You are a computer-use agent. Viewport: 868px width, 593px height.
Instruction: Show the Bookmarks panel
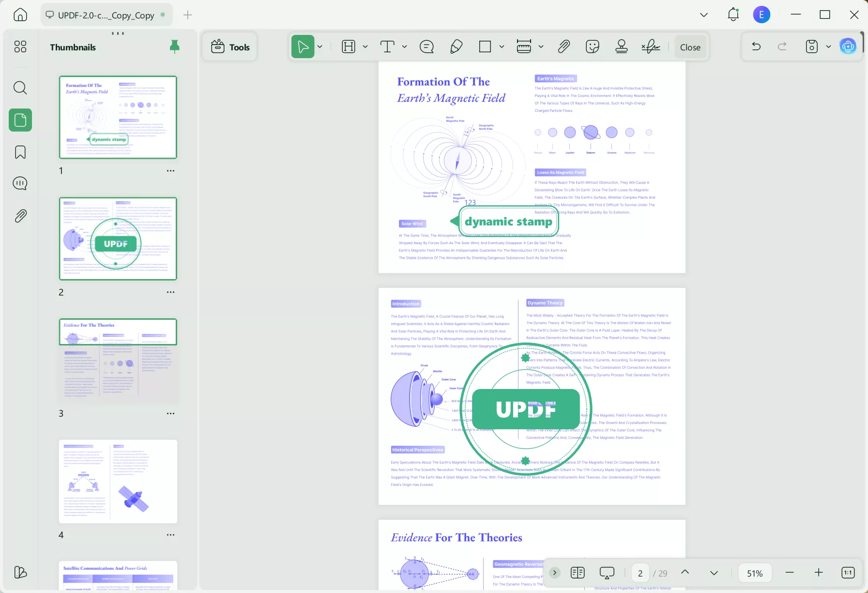click(20, 152)
